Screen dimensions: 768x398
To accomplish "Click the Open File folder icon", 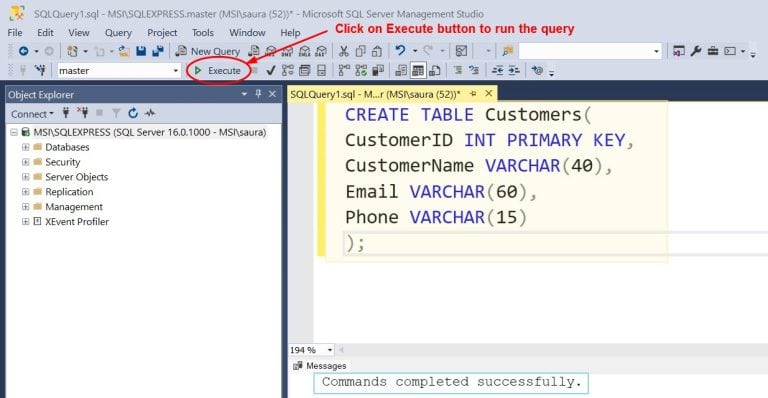I will pos(124,51).
